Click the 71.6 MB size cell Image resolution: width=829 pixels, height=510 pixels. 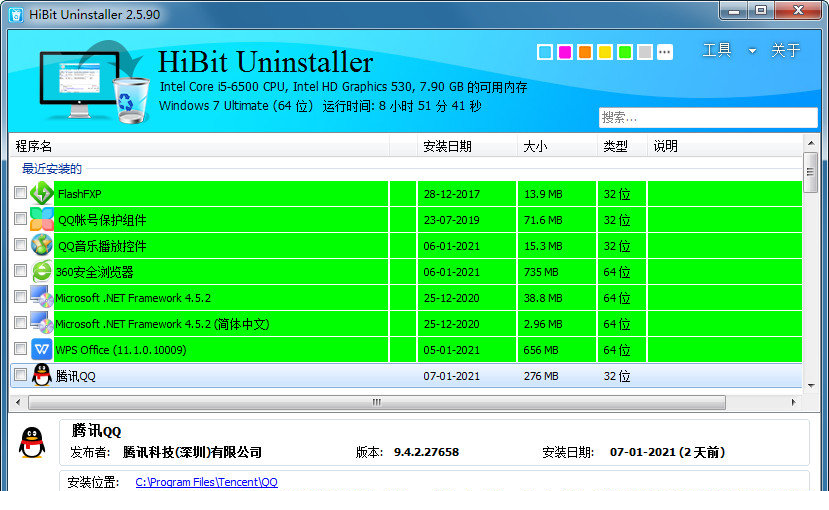pyautogui.click(x=543, y=220)
